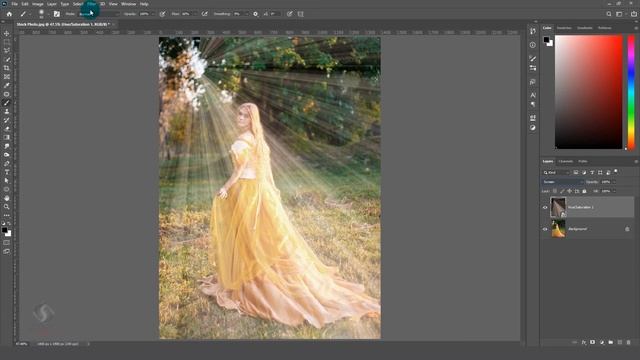Toggle lock position icon
Image resolution: width=640 pixels, height=360 pixels.
click(x=569, y=191)
